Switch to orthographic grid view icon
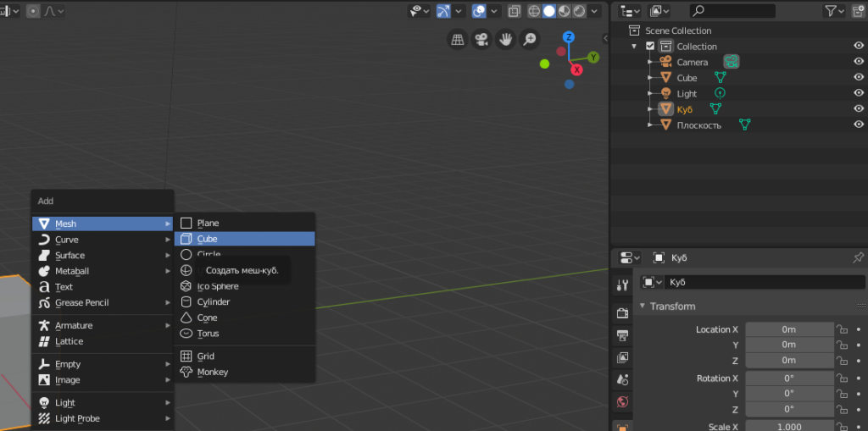The image size is (868, 431). 458,39
